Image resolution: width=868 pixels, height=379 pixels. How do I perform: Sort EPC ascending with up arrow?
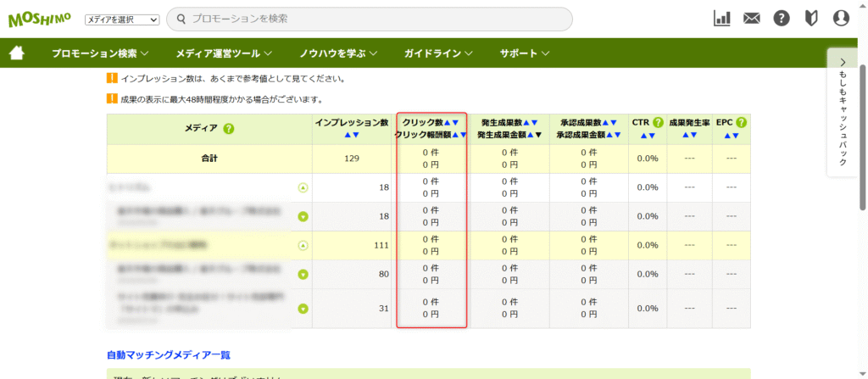click(x=727, y=135)
